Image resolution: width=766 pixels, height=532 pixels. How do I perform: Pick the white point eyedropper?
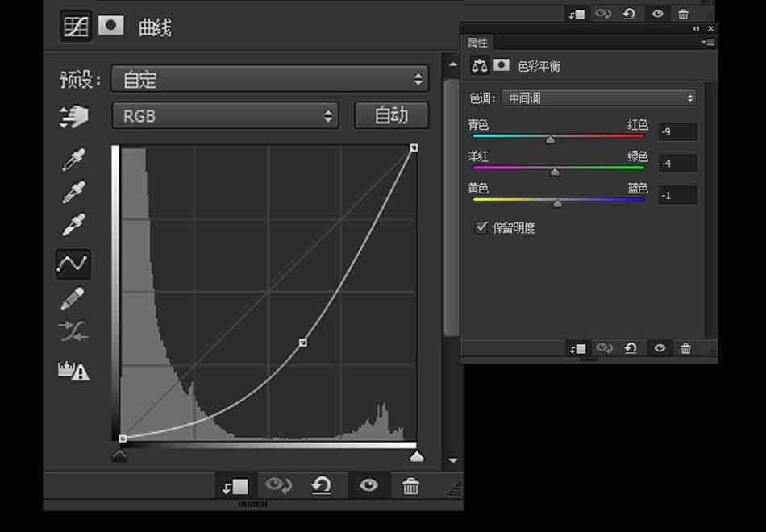pos(73,225)
